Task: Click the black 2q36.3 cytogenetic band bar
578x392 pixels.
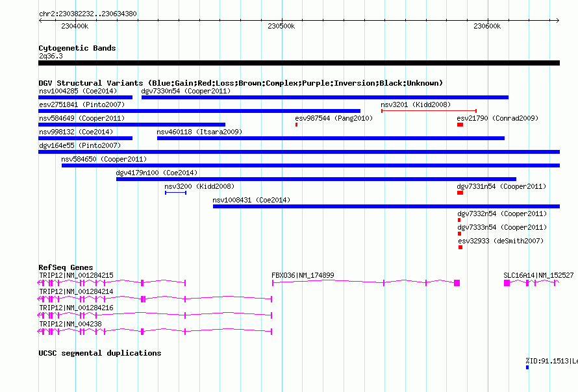Action: point(299,63)
